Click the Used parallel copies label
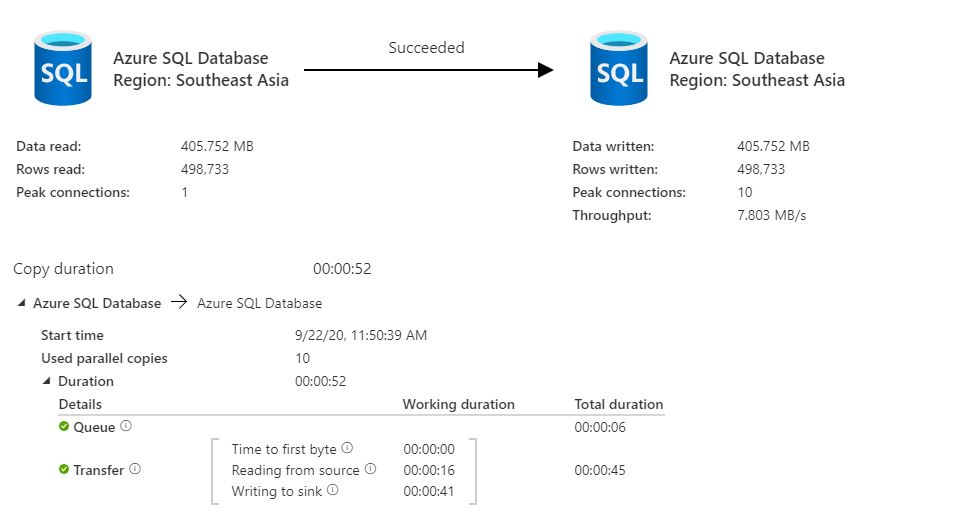 coord(104,358)
